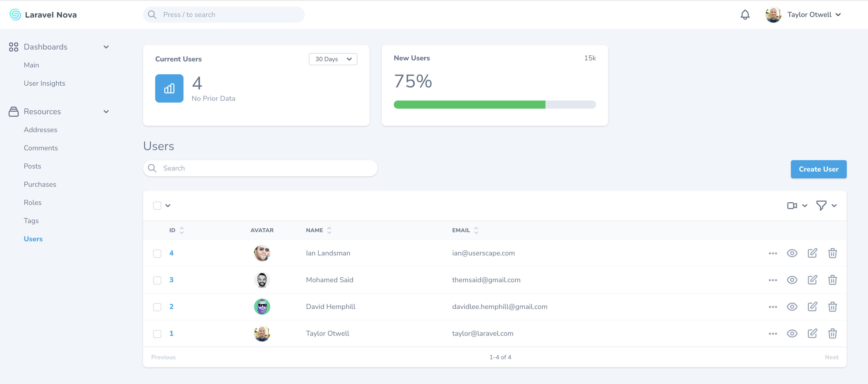The height and width of the screenshot is (384, 868).
Task: Collapse the Resources sidebar section
Action: click(106, 111)
